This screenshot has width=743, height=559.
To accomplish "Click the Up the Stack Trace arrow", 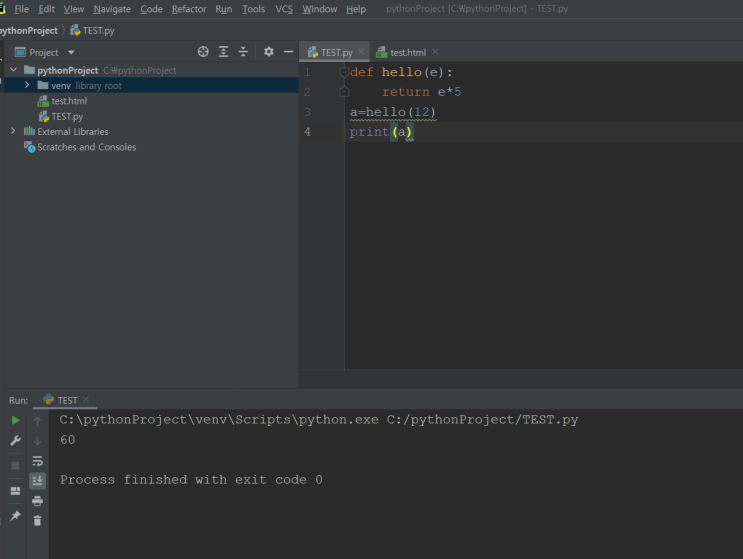I will click(37, 421).
